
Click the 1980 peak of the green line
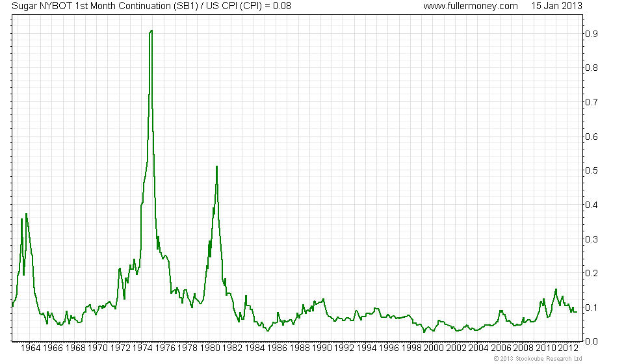tap(217, 166)
